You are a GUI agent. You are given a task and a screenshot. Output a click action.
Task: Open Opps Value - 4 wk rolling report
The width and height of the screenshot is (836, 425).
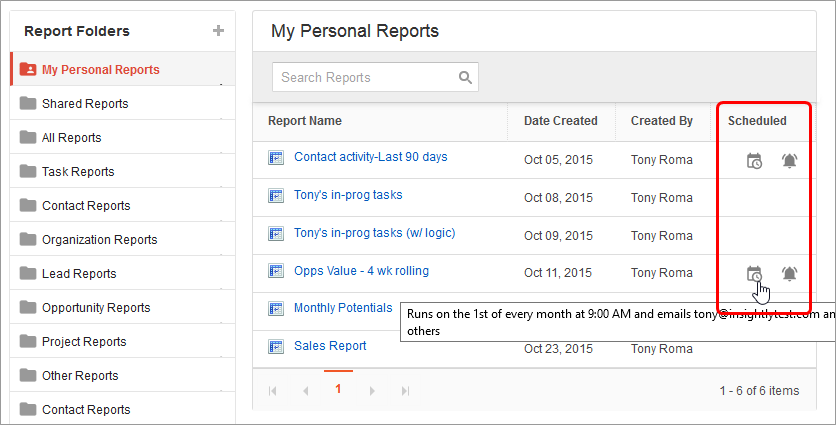[x=361, y=270]
